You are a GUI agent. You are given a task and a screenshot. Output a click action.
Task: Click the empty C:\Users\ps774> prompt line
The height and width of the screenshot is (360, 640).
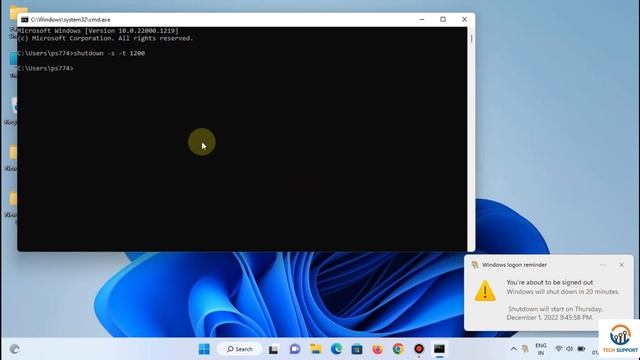(x=45, y=69)
